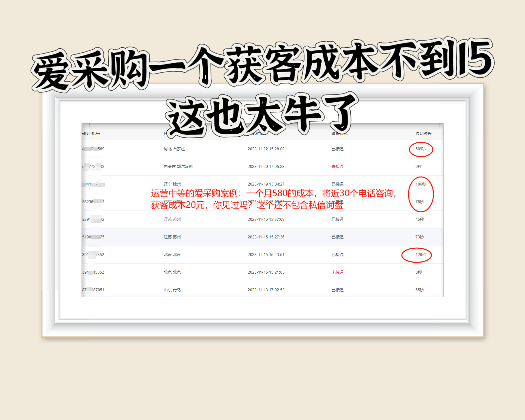The image size is (525, 420).
Task: Click the timestamp 2023-11-22 15:28:00
Action: click(266, 149)
